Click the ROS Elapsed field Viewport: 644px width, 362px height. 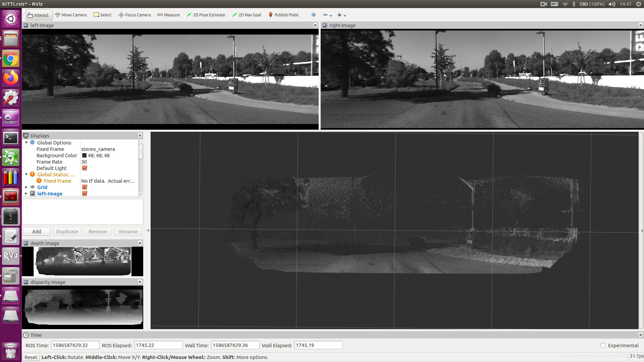(x=158, y=345)
